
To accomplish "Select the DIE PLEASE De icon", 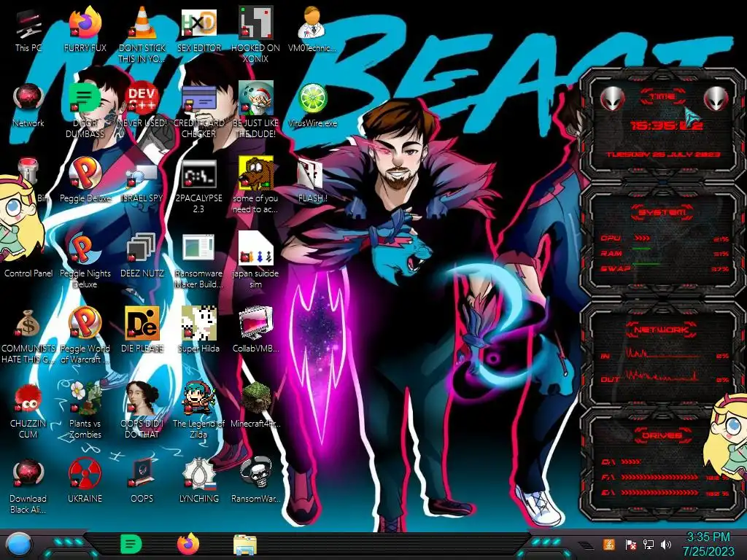I will click(x=142, y=330).
